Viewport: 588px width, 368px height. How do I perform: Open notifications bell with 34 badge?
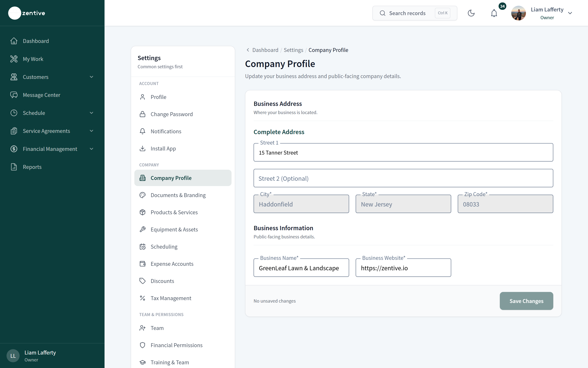[494, 13]
